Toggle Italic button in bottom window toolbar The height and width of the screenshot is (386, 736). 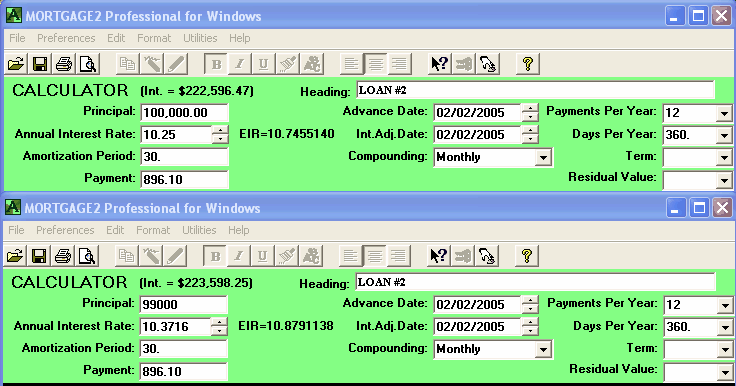click(x=238, y=256)
